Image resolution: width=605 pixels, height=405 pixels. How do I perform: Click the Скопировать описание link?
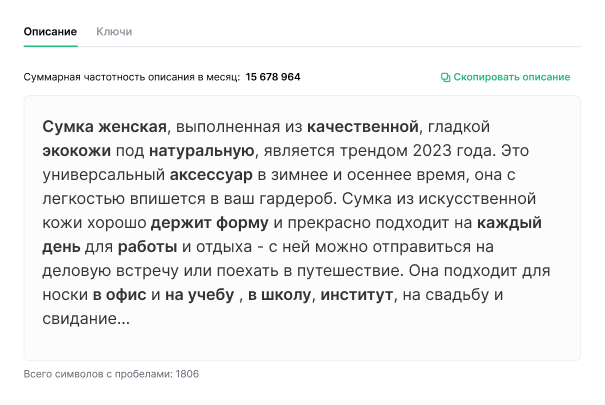[511, 77]
